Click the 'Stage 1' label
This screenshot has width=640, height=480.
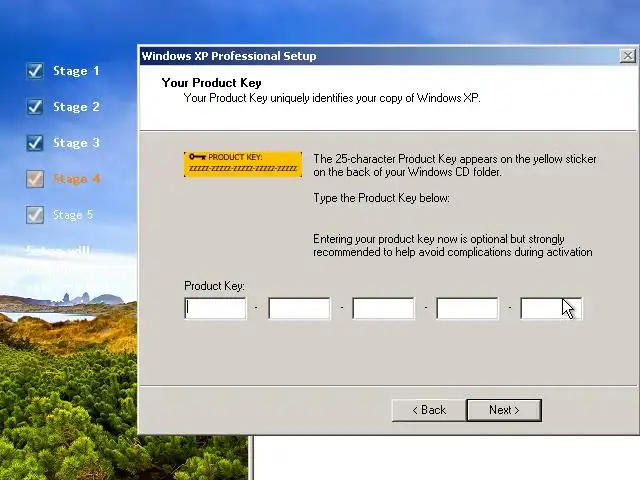pos(76,71)
